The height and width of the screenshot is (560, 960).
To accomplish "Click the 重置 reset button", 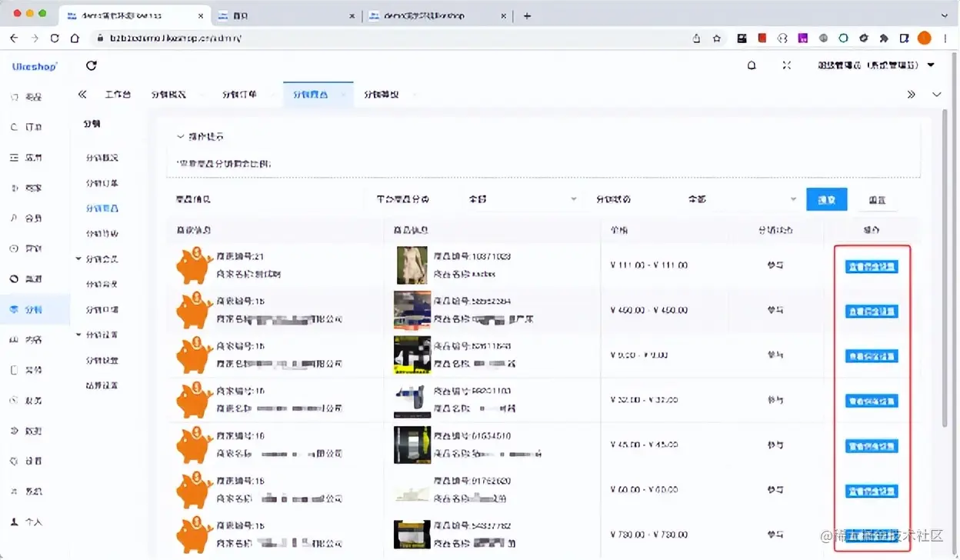I will click(x=877, y=199).
